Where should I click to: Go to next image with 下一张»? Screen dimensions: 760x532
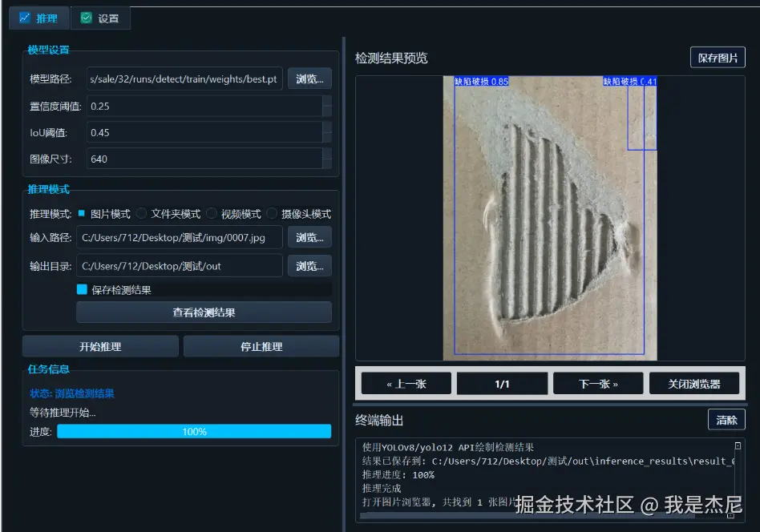pos(597,383)
